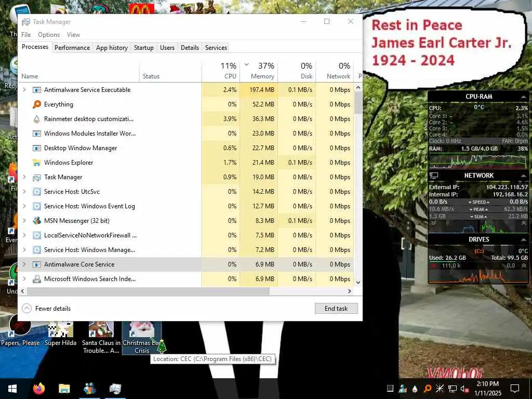Click the MSN Messenger process icon

pos(37,220)
